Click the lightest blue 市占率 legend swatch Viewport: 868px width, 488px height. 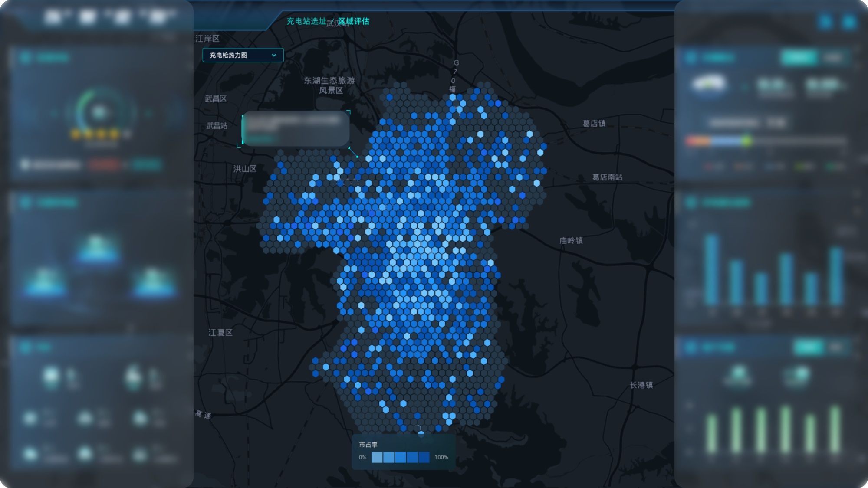(377, 457)
